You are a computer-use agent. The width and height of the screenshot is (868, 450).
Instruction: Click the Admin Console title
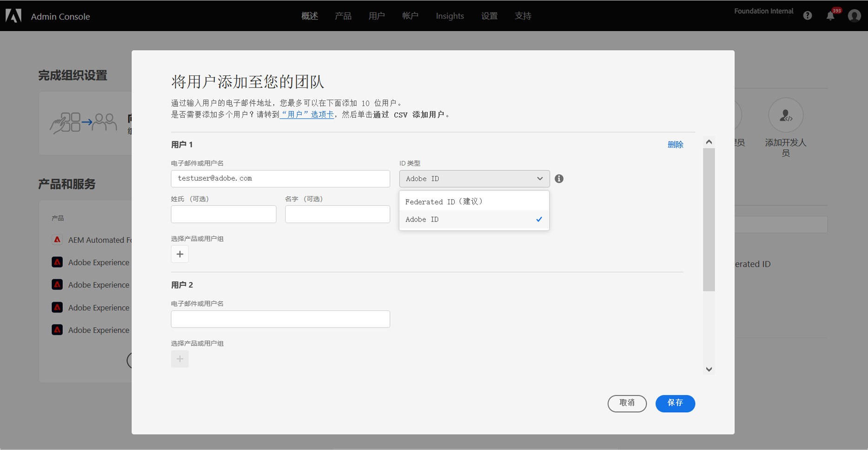[60, 16]
